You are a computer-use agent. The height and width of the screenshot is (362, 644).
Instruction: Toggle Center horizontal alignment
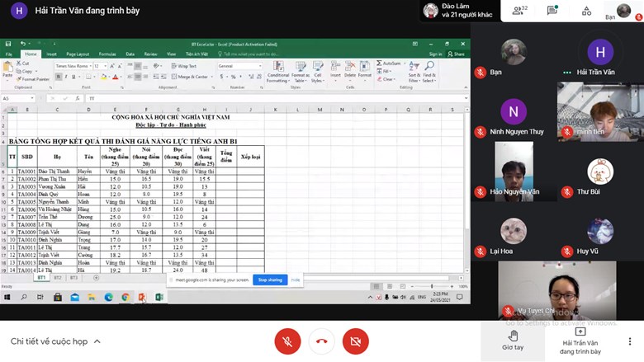pyautogui.click(x=137, y=77)
